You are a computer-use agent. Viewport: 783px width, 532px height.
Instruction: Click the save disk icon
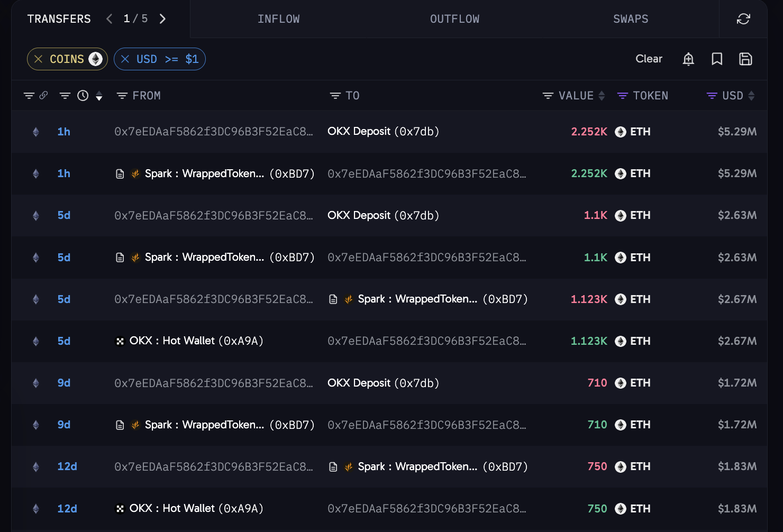click(x=745, y=59)
